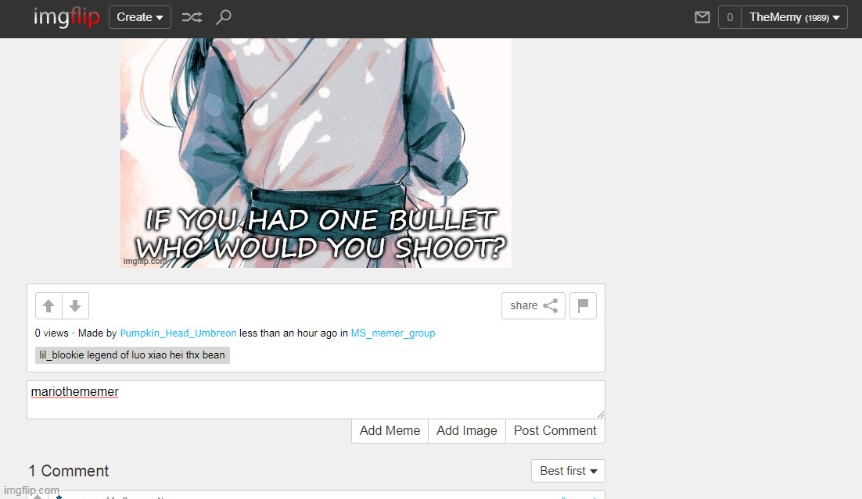Check the notifications count 0
Screen dimensions: 862x499
pos(730,18)
